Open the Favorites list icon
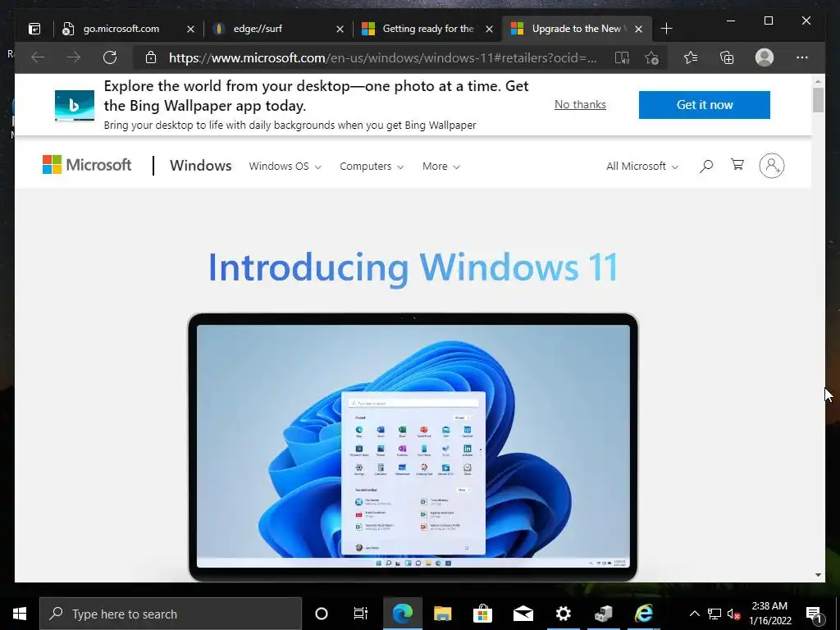Viewport: 840px width, 630px height. 691,57
